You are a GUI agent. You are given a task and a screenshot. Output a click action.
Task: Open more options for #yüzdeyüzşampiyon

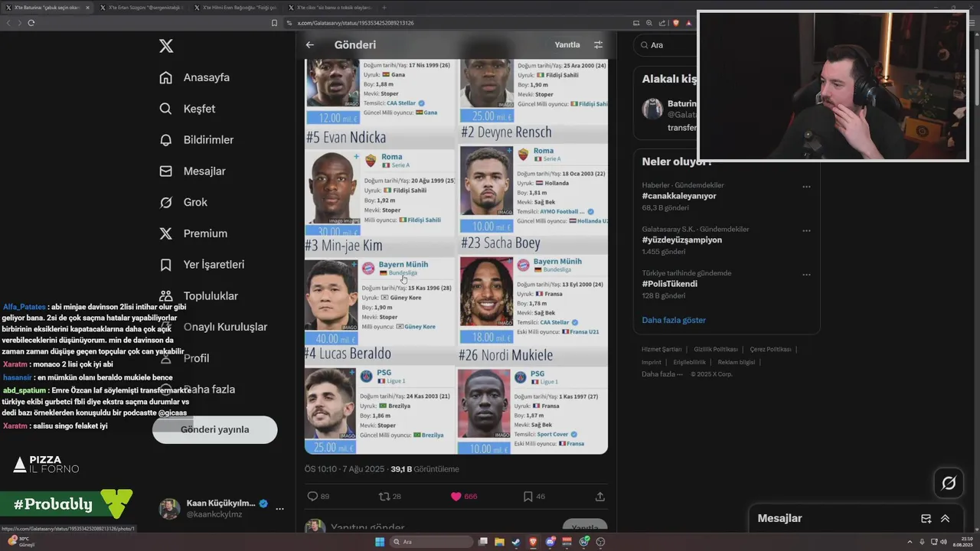coord(806,230)
